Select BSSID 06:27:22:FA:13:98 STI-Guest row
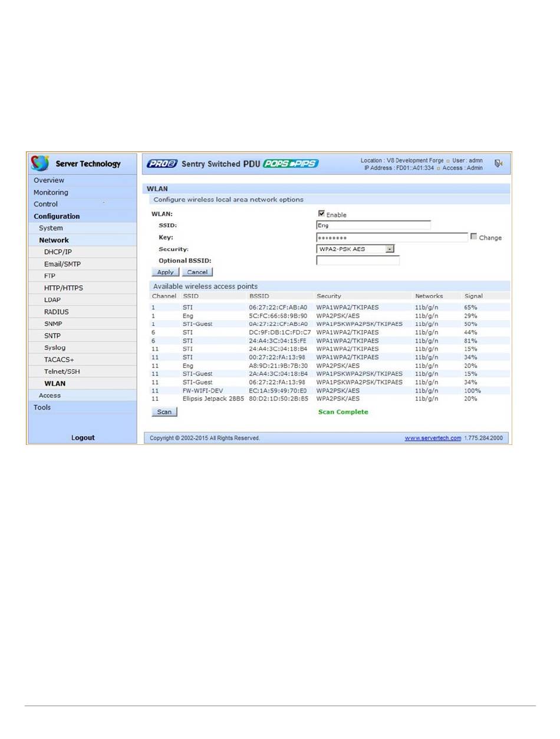This screenshot has height=739, width=560. click(330, 382)
